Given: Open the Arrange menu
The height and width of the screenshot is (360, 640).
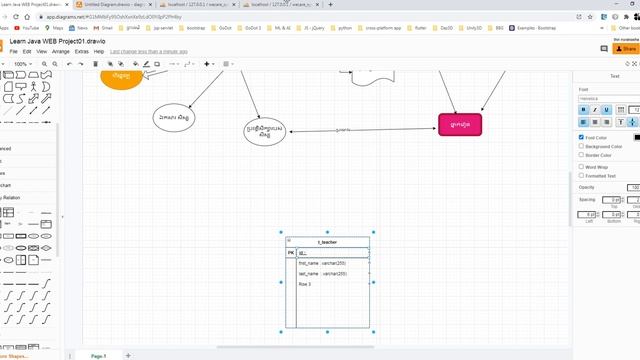Looking at the screenshot, I should tap(61, 52).
